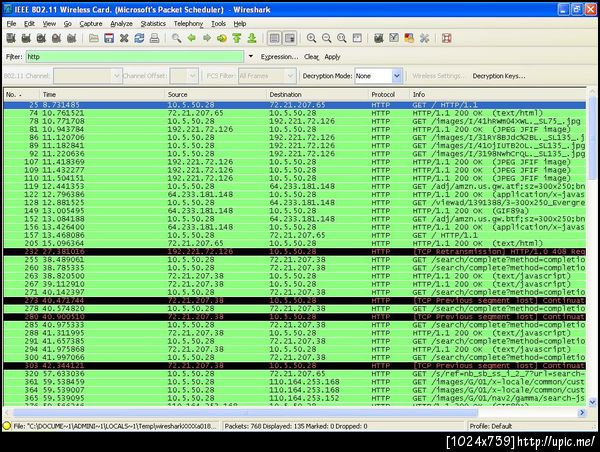Image resolution: width=600 pixels, height=452 pixels.
Task: Open the 802.11 Channel combo box
Action: (88, 76)
